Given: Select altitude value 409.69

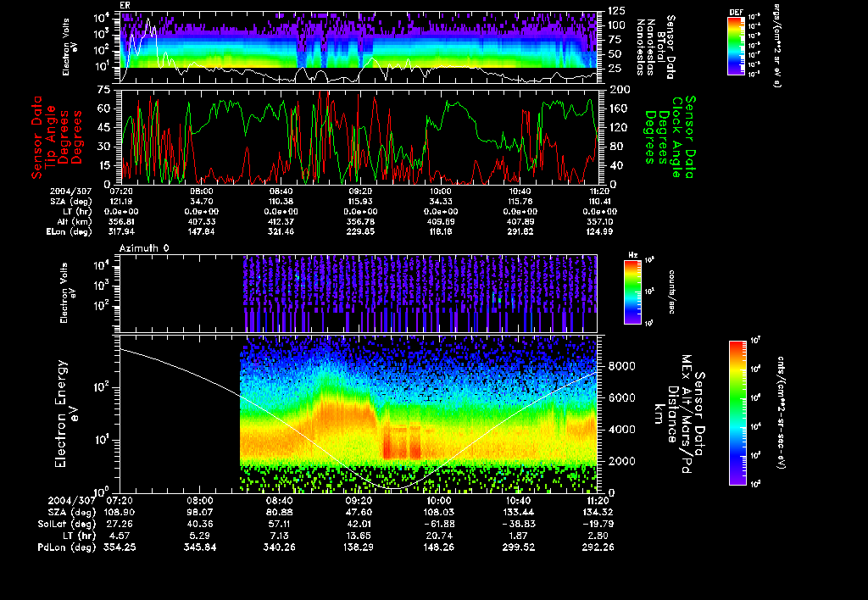Looking at the screenshot, I should 440,221.
